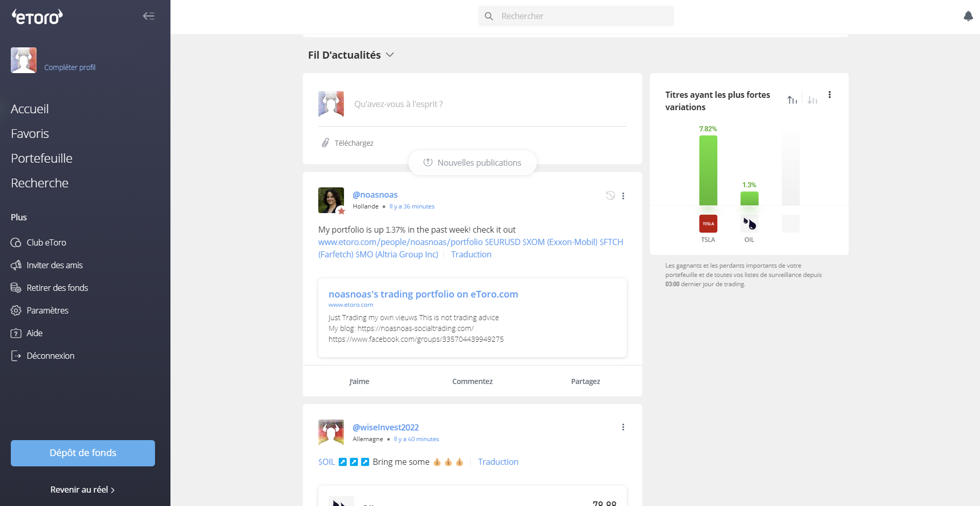Click the Rechercher search field
This screenshot has height=506, width=980.
[576, 16]
